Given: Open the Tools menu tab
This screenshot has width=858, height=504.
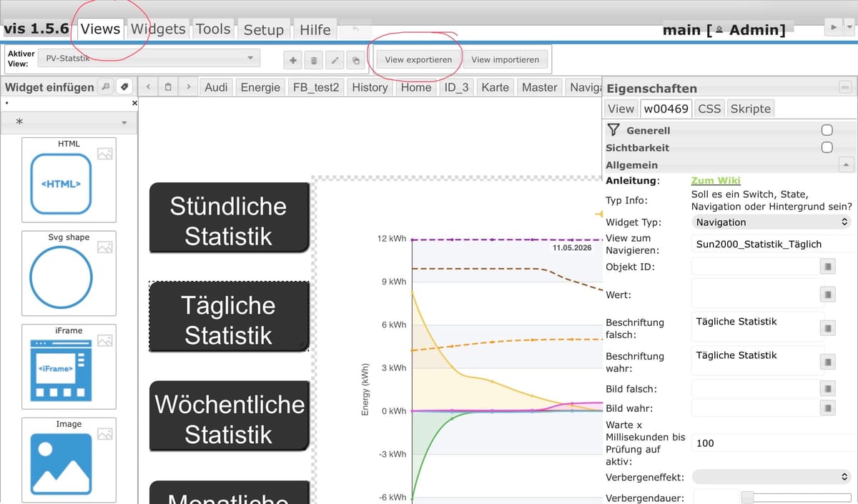Looking at the screenshot, I should pyautogui.click(x=213, y=29).
